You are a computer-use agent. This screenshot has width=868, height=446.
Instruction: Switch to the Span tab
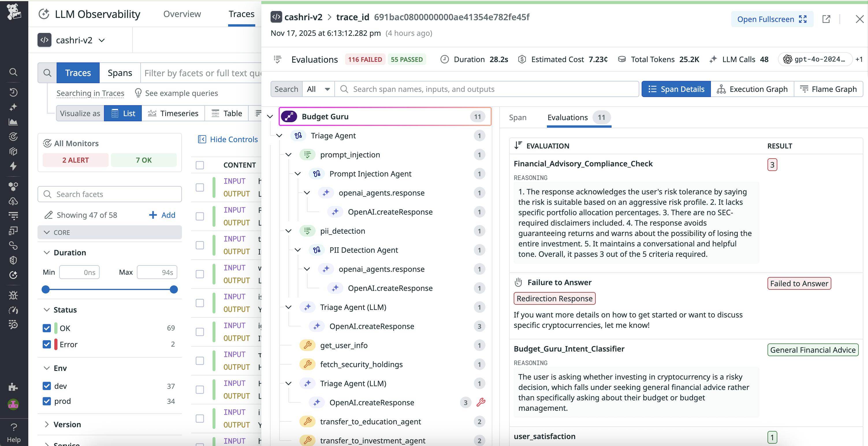pos(517,117)
